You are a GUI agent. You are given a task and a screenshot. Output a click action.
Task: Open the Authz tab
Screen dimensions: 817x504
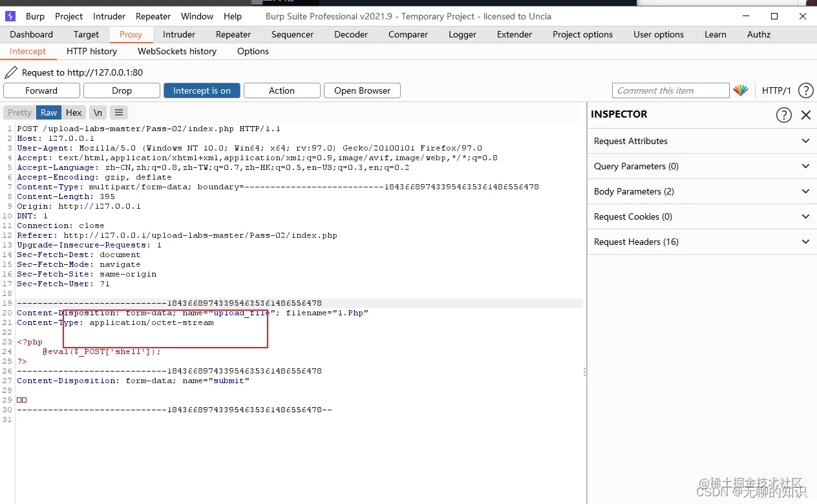point(759,34)
